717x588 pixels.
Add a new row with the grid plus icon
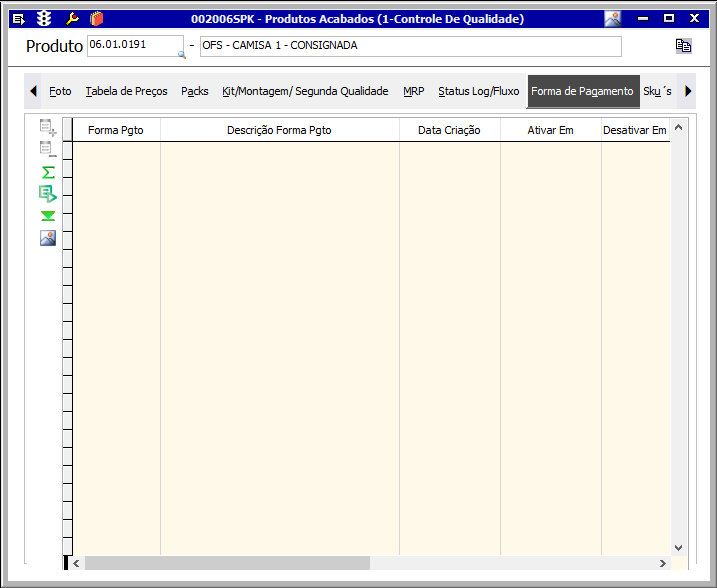tap(48, 128)
